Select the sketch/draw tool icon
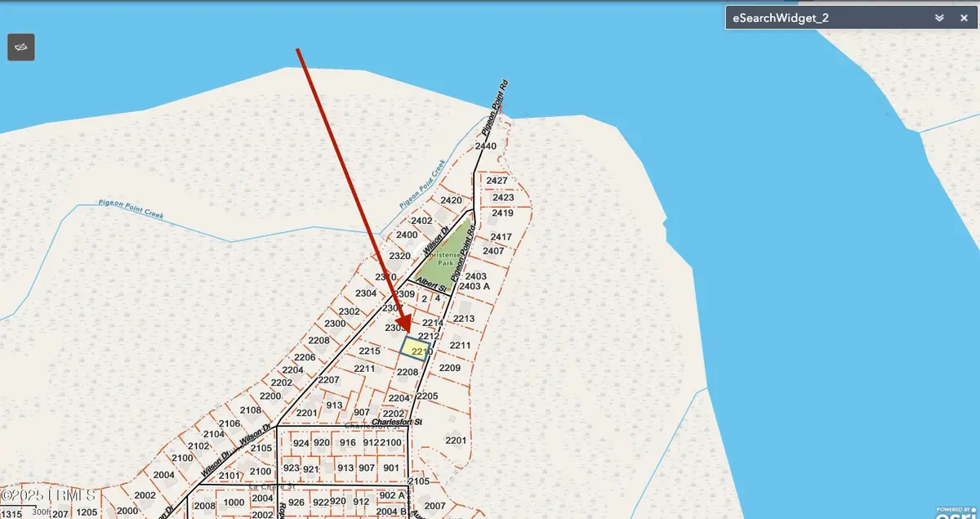The width and height of the screenshot is (980, 519). 20,47
